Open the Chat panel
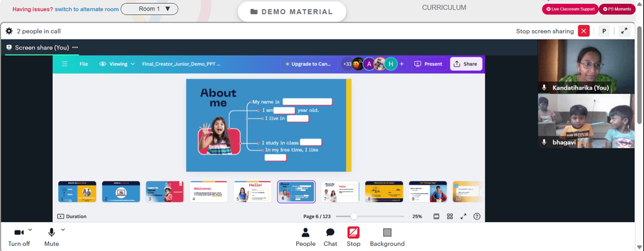 click(x=330, y=237)
